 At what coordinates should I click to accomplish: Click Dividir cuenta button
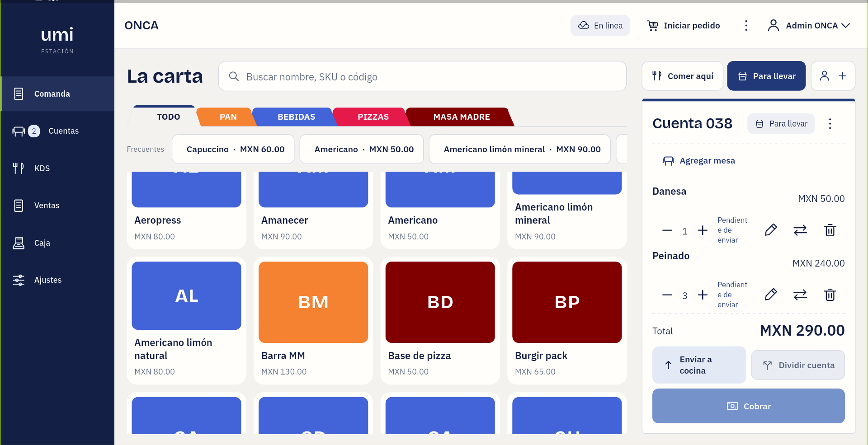[798, 365]
